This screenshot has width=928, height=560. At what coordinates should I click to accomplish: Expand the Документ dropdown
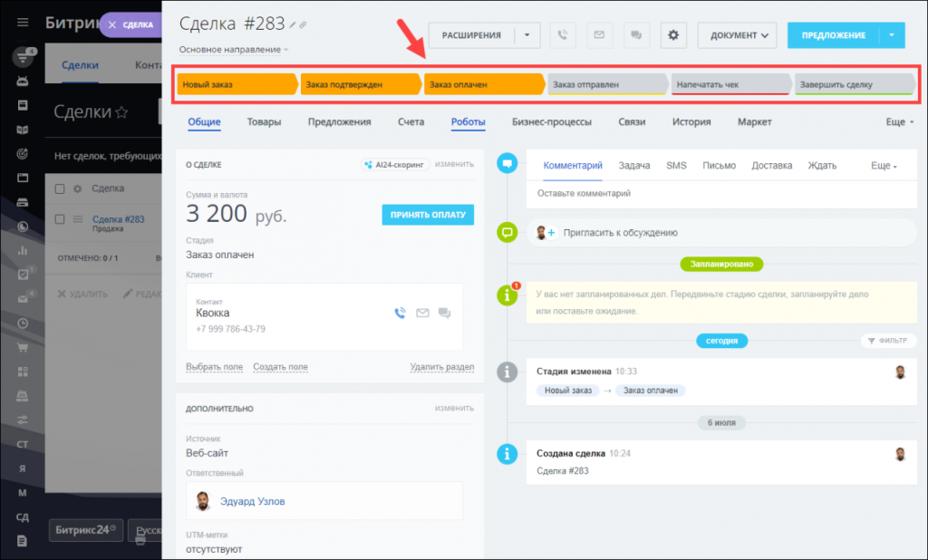tap(737, 35)
